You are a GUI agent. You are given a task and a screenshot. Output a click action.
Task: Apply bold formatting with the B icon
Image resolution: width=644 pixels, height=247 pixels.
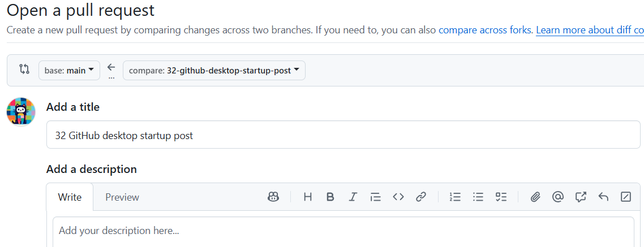point(330,197)
